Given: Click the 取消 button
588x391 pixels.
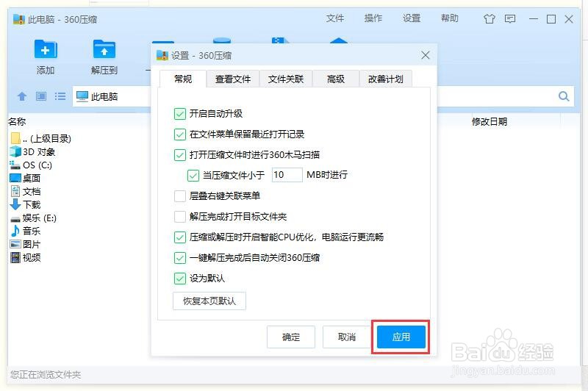Looking at the screenshot, I should (x=346, y=337).
